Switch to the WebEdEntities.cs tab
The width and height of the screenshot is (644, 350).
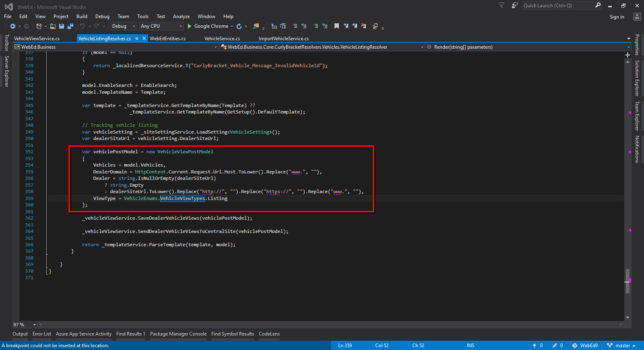pyautogui.click(x=167, y=39)
